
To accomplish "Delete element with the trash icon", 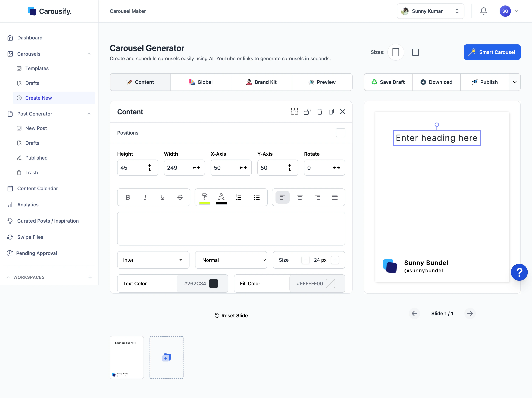I will click(x=320, y=112).
